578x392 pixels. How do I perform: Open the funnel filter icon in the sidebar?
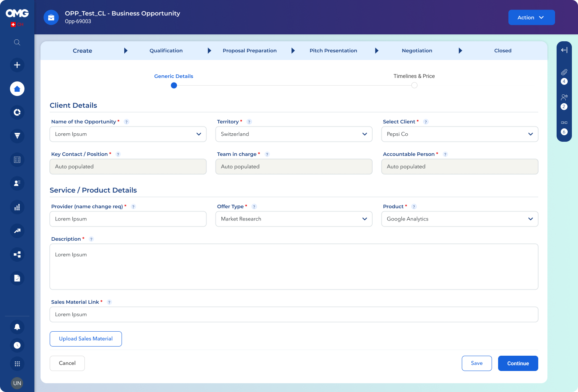pos(17,136)
